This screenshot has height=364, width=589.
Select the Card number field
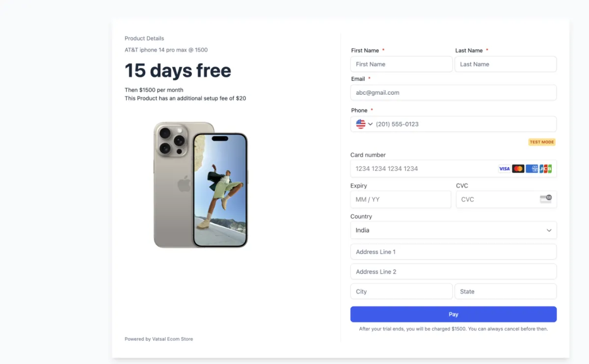click(x=454, y=169)
